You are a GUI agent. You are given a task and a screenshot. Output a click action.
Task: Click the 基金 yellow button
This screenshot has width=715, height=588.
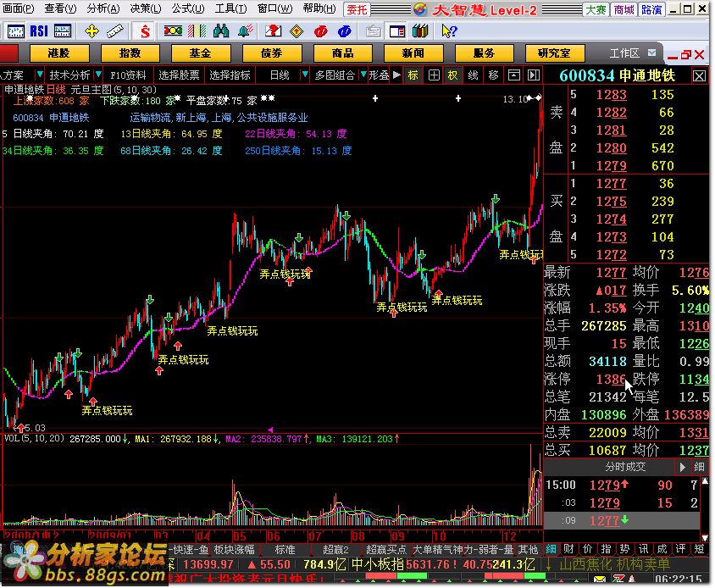(201, 53)
